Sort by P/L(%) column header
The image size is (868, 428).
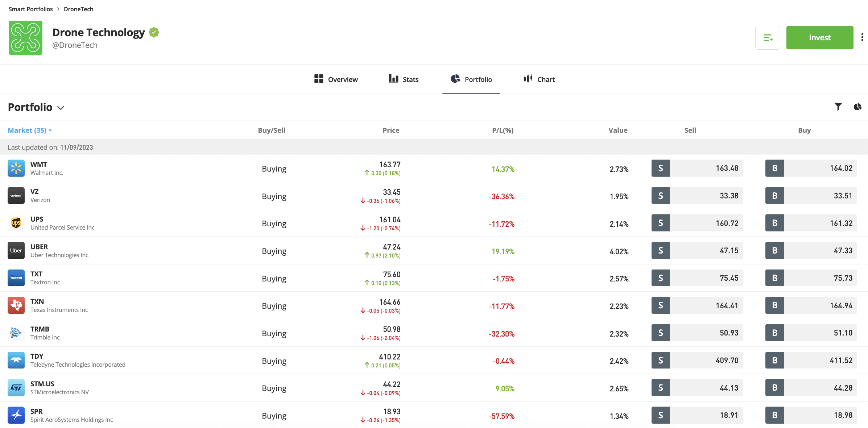(503, 130)
